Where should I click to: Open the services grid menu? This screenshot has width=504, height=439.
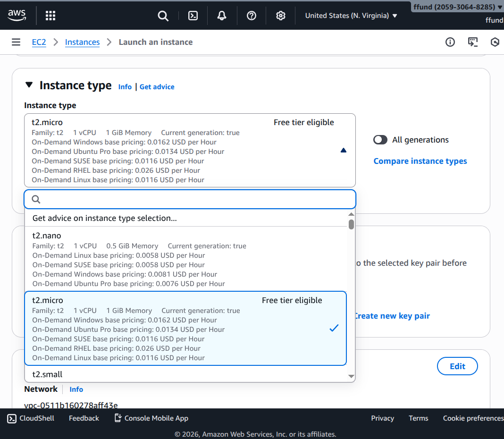pyautogui.click(x=50, y=16)
